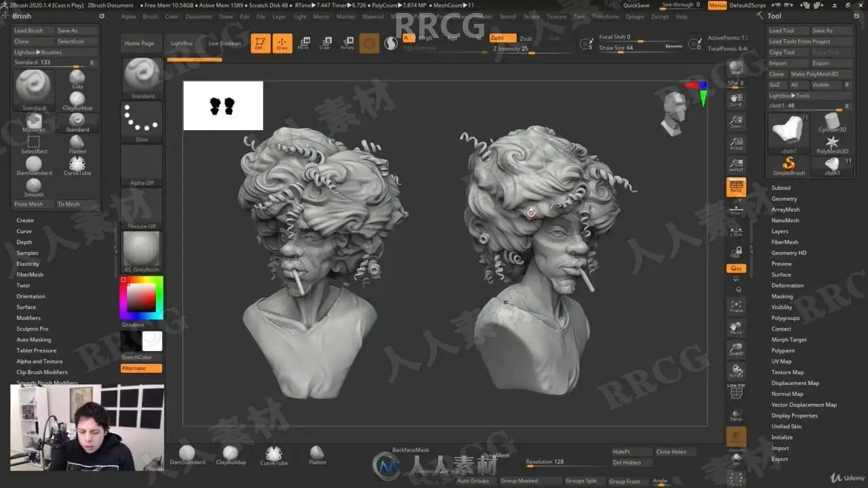Expand the Subtool section
The image size is (868, 488).
[x=781, y=188]
